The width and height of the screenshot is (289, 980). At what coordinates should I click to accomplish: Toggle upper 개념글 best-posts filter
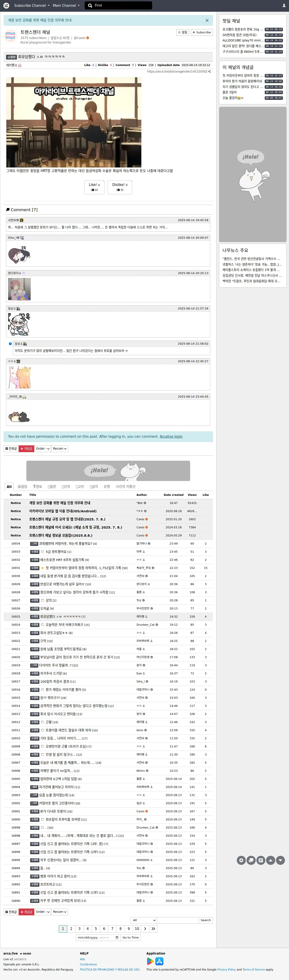point(27,449)
